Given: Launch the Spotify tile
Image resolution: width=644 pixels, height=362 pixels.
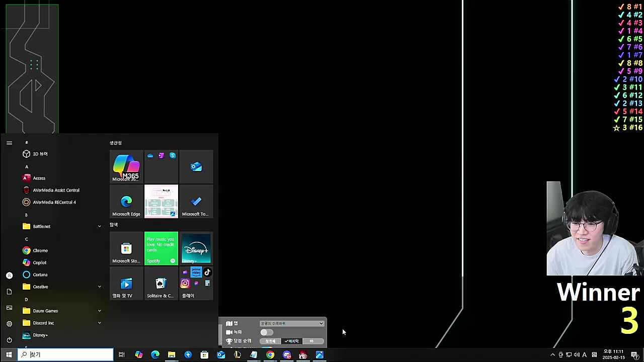Looking at the screenshot, I should point(161,248).
